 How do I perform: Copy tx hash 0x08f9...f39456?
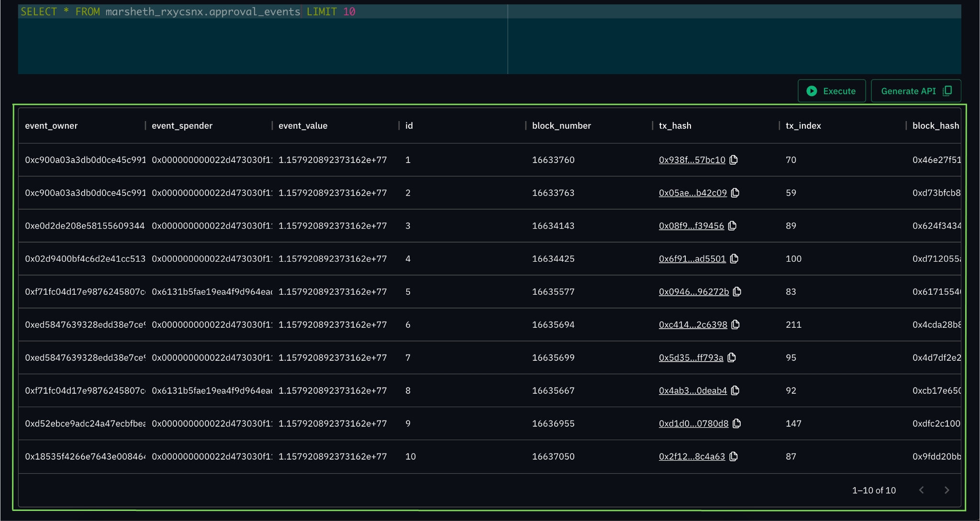coord(733,226)
